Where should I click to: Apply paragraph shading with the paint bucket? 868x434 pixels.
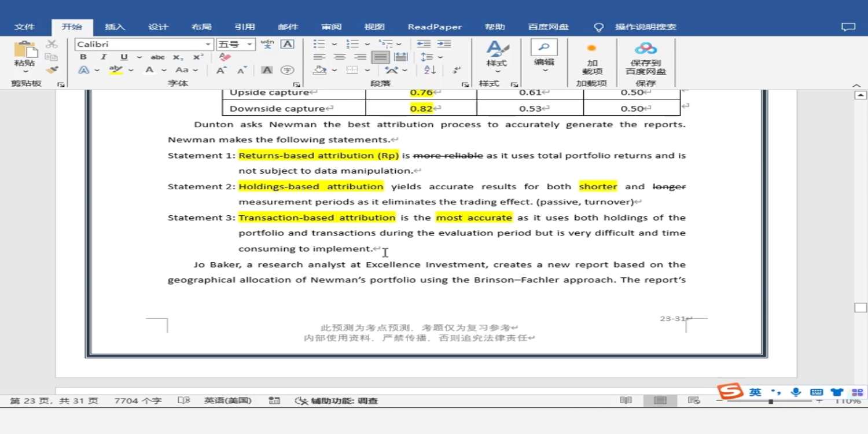(320, 70)
